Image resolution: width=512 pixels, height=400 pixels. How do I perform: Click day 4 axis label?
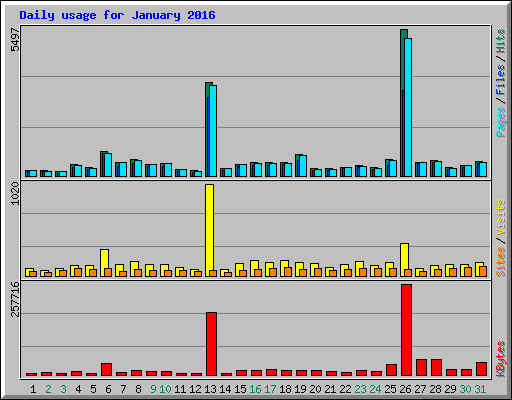pos(78,389)
